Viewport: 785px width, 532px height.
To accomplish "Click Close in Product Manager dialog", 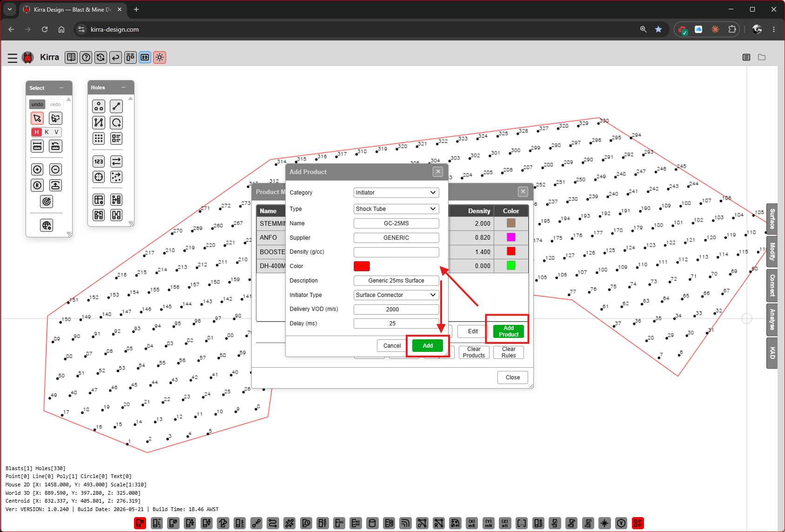I will tap(513, 377).
